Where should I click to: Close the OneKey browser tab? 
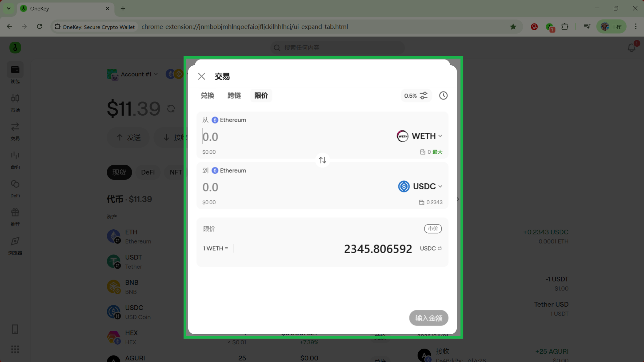click(x=107, y=9)
